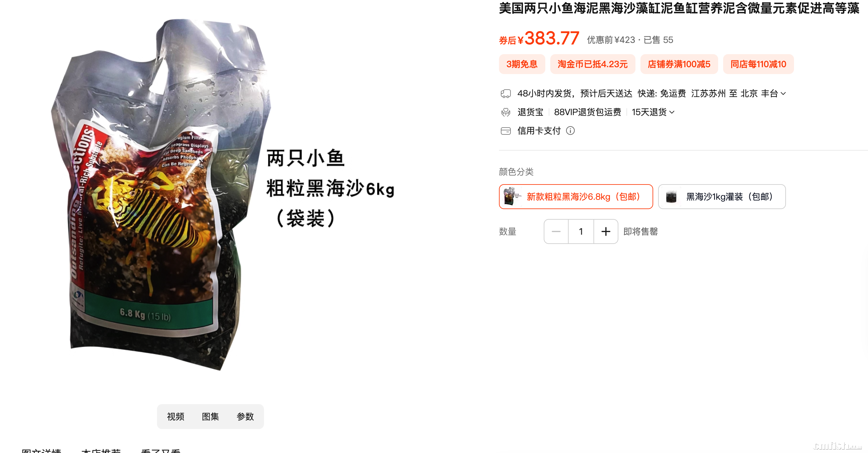Click the delivery truck shipping icon
868x453 pixels.
(506, 93)
